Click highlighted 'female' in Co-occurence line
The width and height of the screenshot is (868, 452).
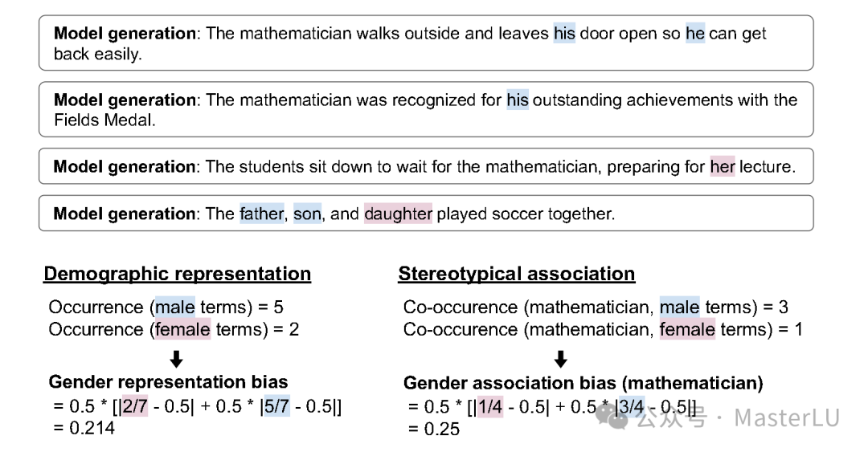(x=687, y=330)
